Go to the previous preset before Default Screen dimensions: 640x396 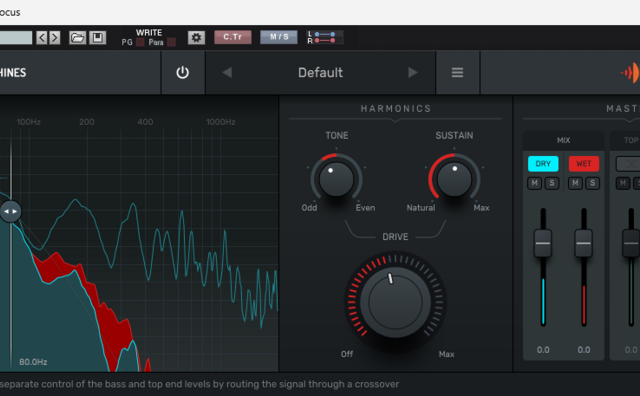(x=227, y=73)
